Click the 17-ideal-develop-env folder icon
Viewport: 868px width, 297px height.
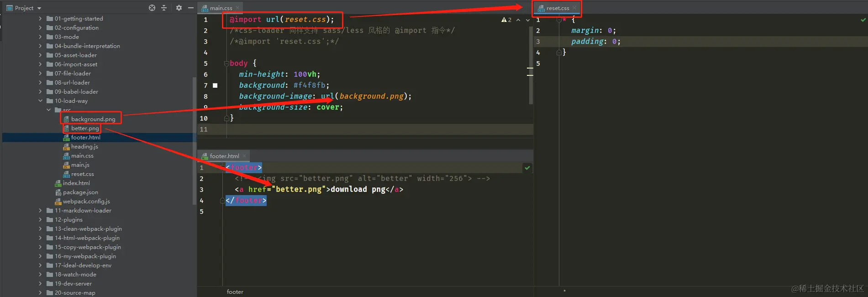50,265
